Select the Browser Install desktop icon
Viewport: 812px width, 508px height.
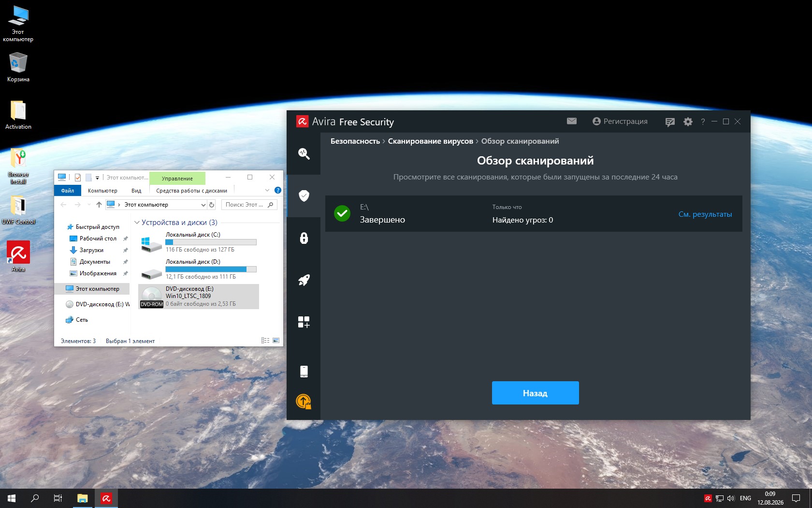pos(18,166)
